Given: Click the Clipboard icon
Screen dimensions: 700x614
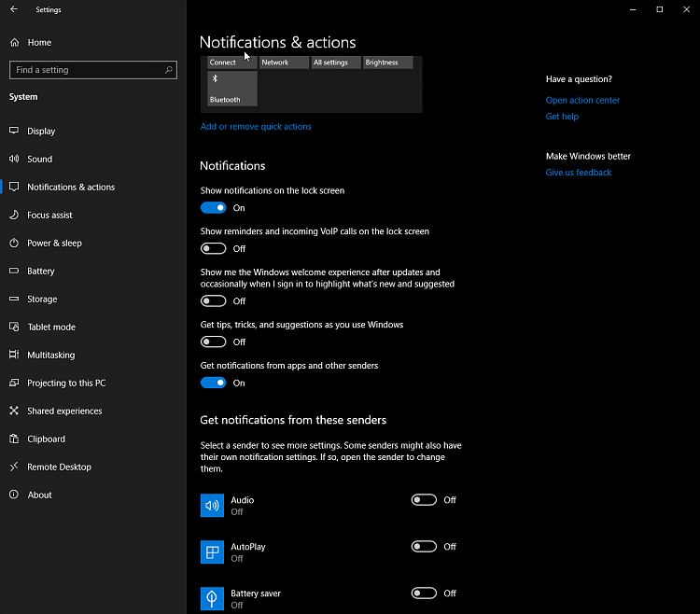Looking at the screenshot, I should click(x=14, y=439).
